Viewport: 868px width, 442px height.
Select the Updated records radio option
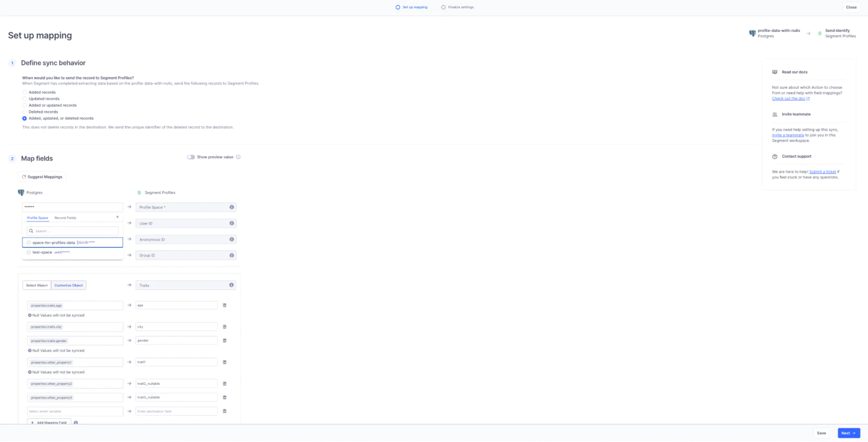coord(24,99)
